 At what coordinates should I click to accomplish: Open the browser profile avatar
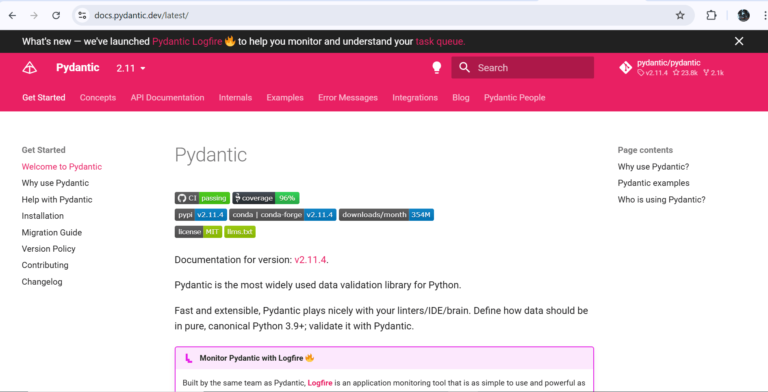(744, 15)
